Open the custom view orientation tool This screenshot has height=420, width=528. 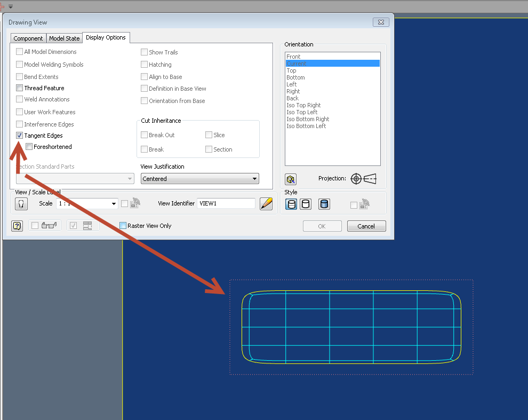coord(291,180)
